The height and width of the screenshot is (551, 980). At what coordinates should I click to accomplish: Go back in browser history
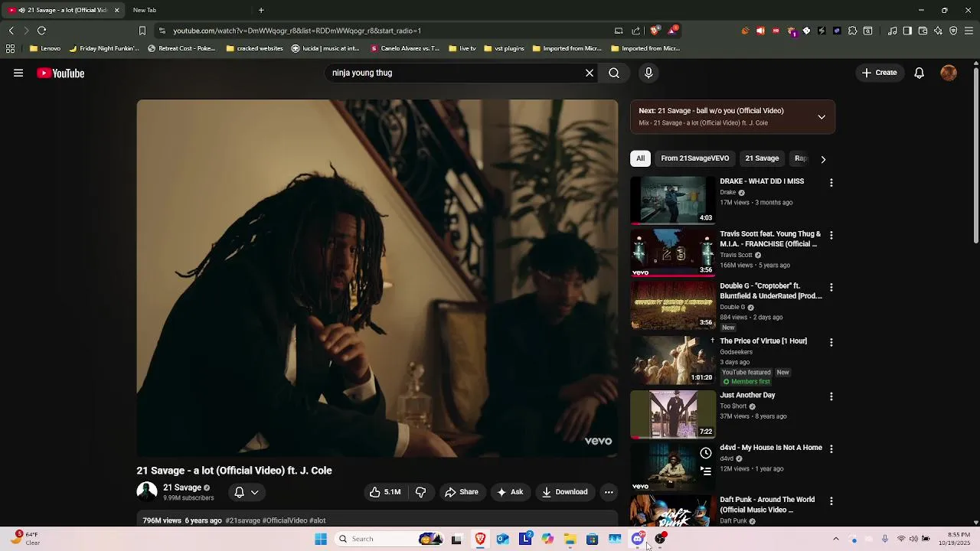tap(11, 31)
